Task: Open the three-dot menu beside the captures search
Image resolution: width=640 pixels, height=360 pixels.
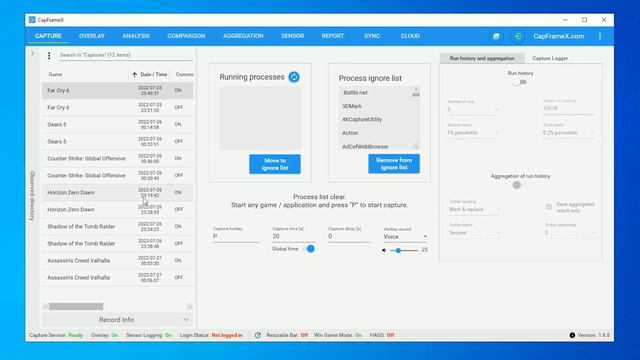Action: tap(49, 56)
